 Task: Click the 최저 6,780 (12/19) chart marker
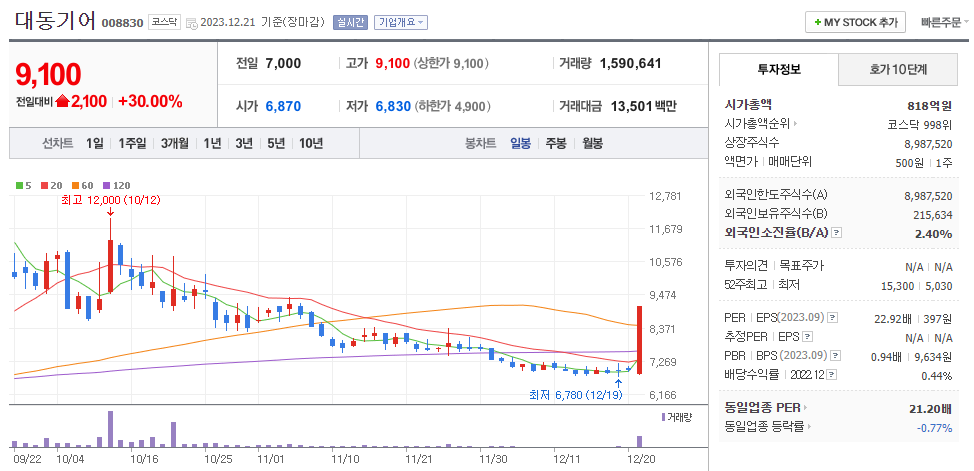576,395
